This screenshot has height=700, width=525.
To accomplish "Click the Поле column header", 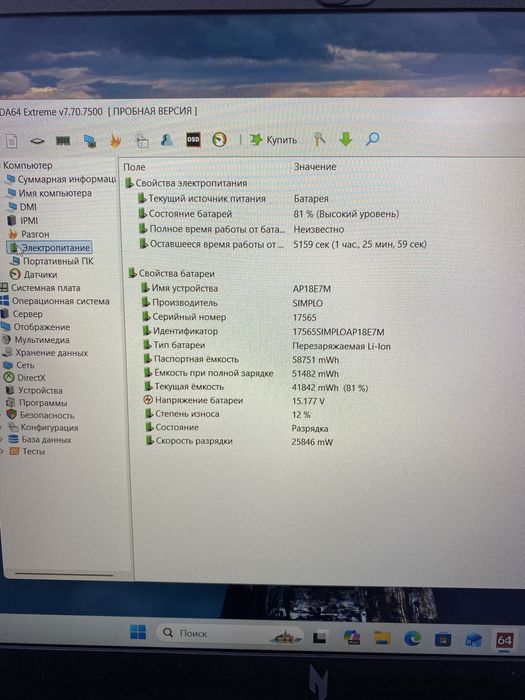I will click(134, 167).
